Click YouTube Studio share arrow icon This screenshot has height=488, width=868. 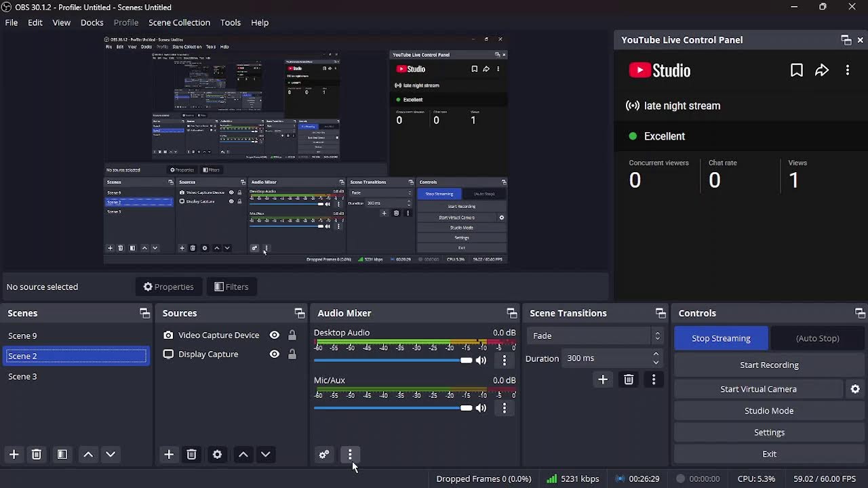tap(822, 70)
